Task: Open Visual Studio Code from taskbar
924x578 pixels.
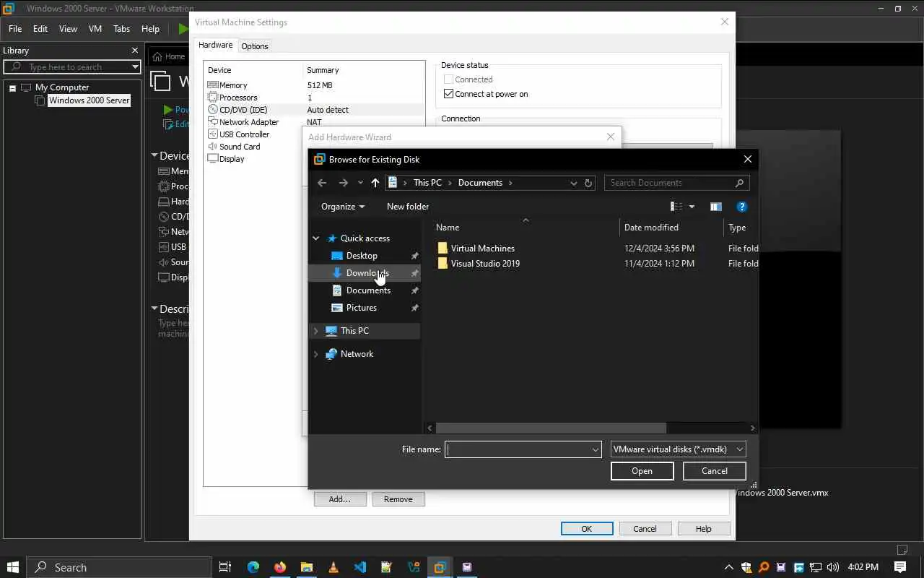Action: click(360, 567)
